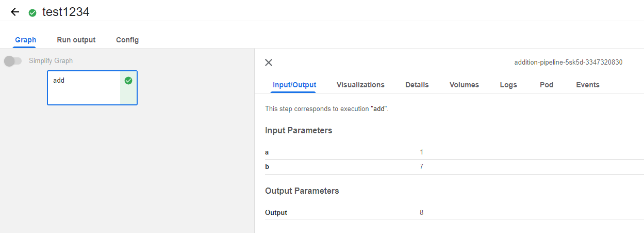This screenshot has width=644, height=233.
Task: Click the Output parameter value 8
Action: pyautogui.click(x=422, y=212)
